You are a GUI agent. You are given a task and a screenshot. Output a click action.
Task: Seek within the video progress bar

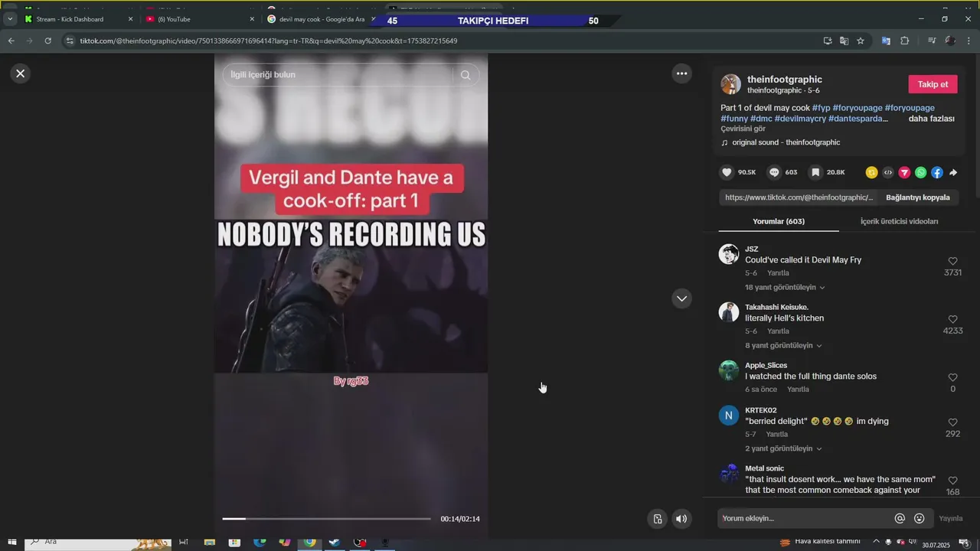(327, 519)
